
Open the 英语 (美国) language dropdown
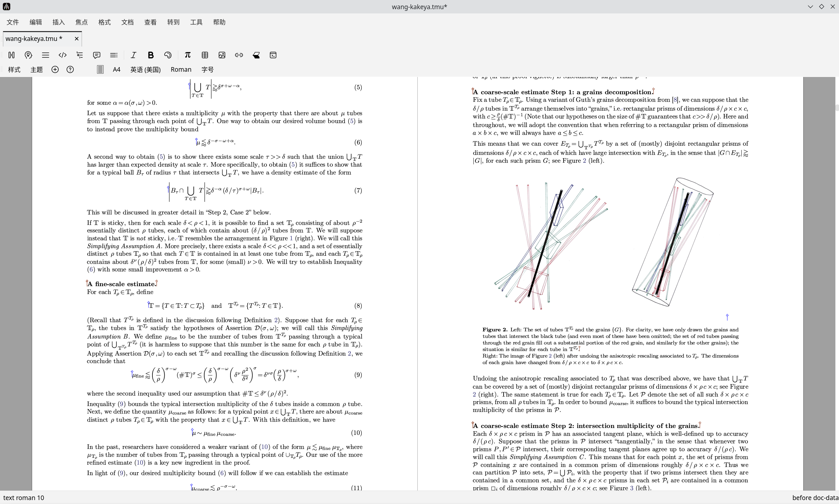point(146,70)
